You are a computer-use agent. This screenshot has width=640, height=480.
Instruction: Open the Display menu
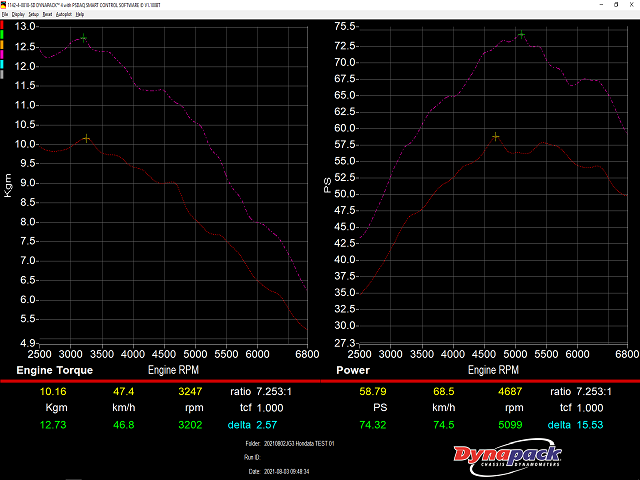pos(18,14)
